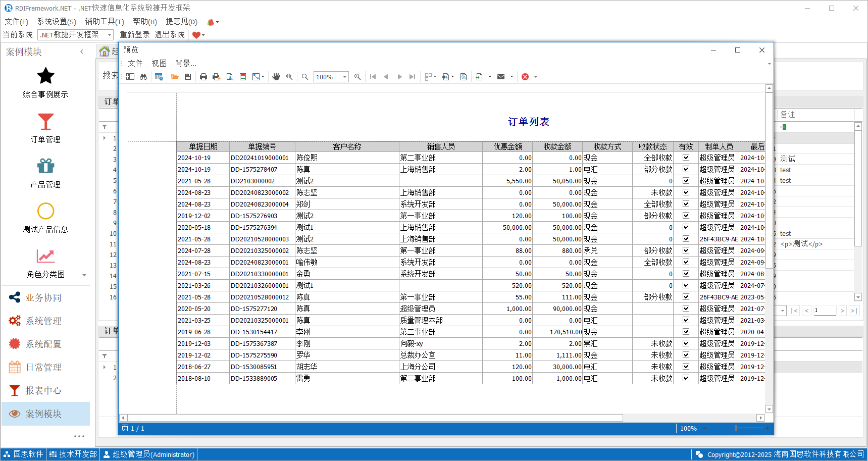The image size is (868, 461).
Task: Click 重新登录 button
Action: click(135, 35)
